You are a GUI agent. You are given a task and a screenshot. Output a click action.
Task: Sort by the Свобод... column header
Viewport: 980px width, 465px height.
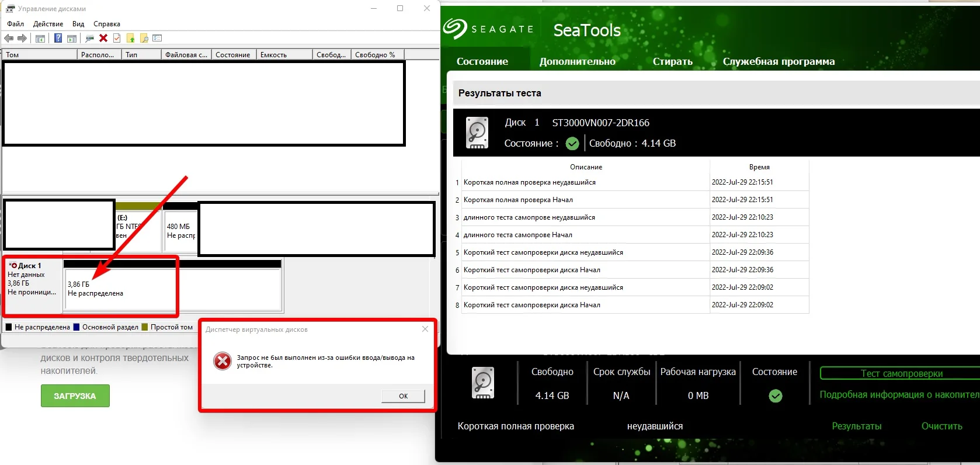(x=332, y=55)
